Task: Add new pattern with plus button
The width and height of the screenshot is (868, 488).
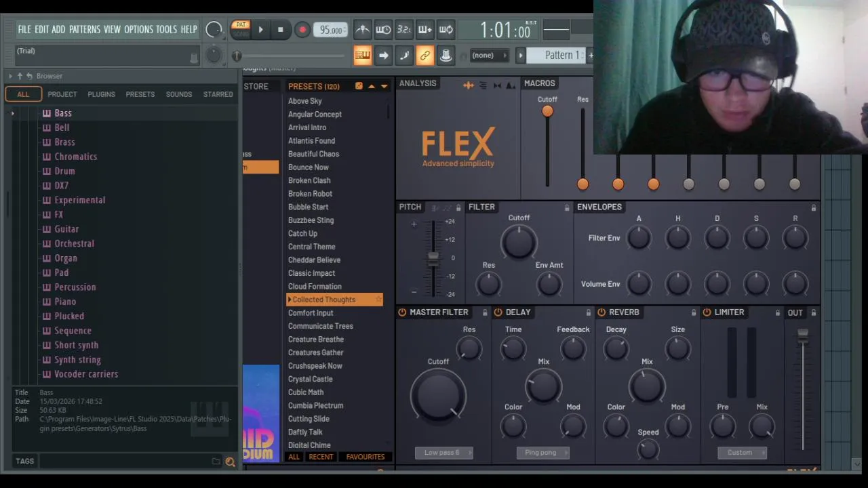Action: point(590,56)
